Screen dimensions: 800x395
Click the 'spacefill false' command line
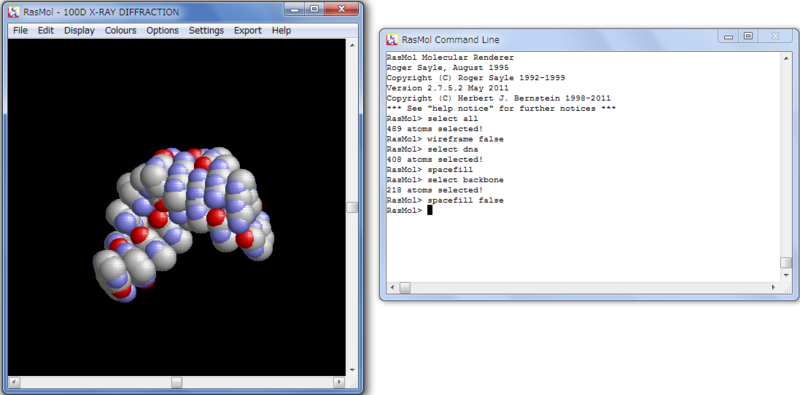click(445, 200)
